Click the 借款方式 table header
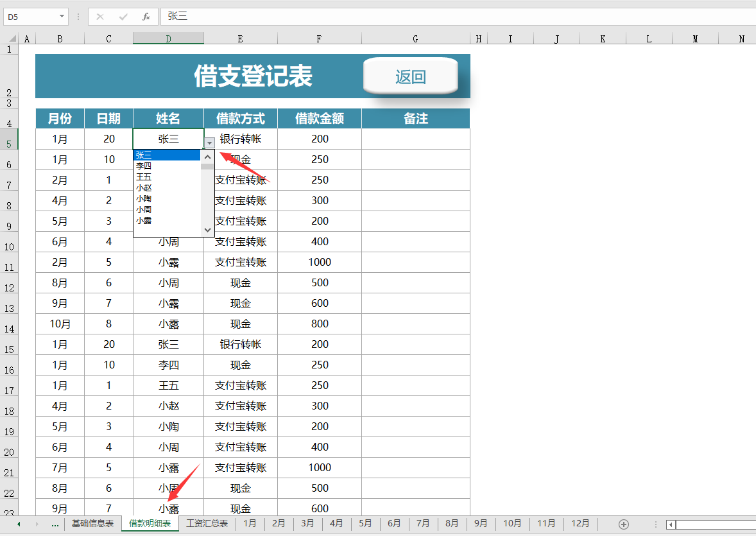Image resolution: width=756 pixels, height=536 pixels. tap(241, 119)
